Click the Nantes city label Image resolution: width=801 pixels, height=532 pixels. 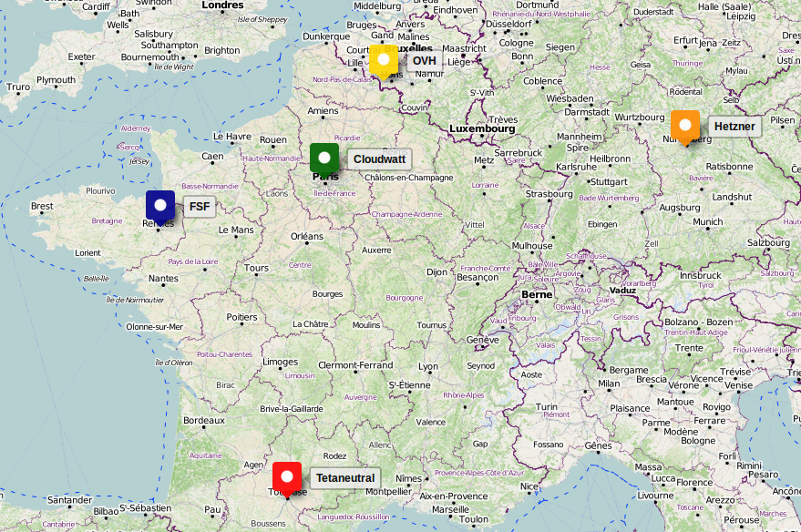(163, 278)
